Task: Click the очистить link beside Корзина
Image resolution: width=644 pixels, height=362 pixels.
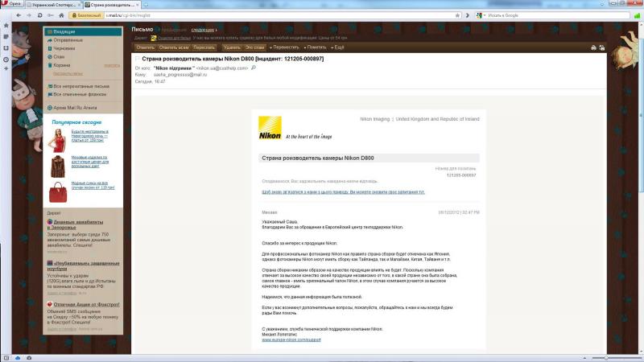Action: pos(112,66)
